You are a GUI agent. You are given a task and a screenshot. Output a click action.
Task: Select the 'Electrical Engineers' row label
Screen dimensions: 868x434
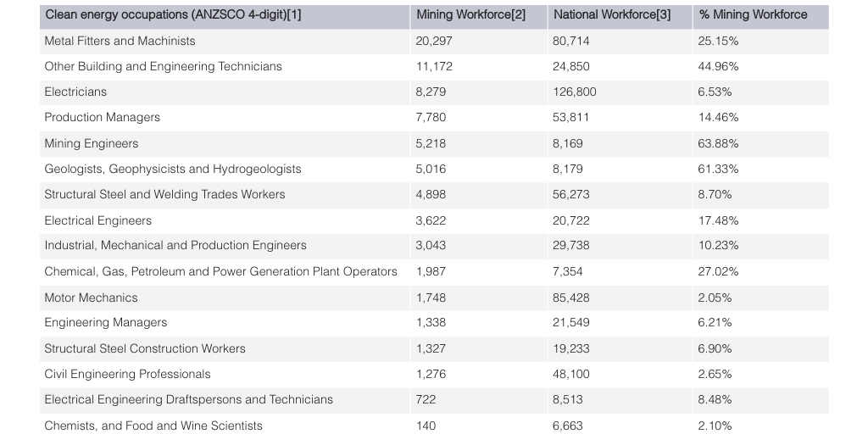pyautogui.click(x=98, y=220)
